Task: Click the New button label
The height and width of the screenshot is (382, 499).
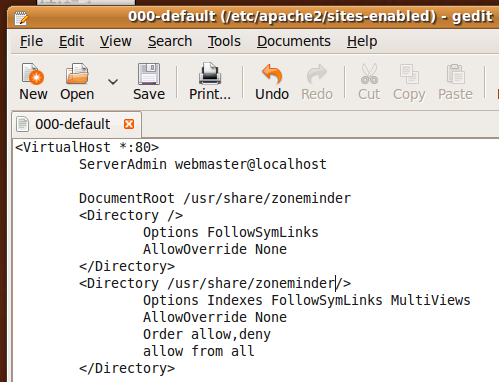Action: [33, 94]
